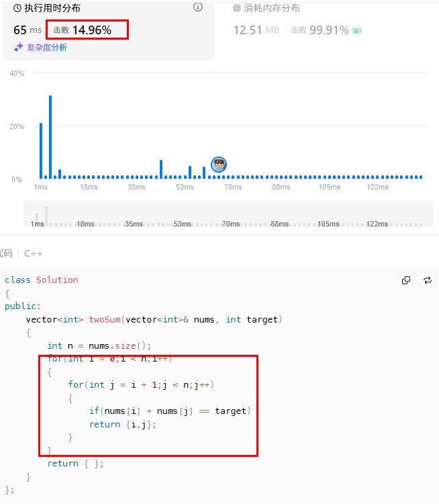Click the first chart bar at 1ms
Viewport: 439px width, 504px height.
(41, 151)
